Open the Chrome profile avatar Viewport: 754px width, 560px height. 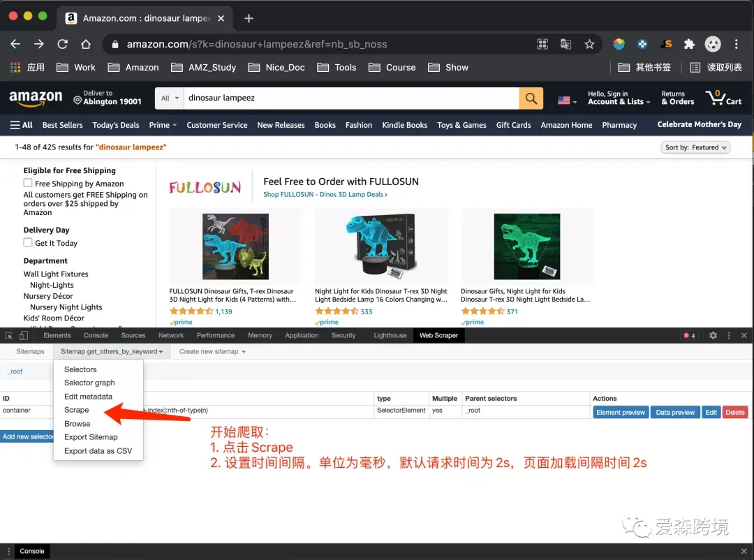point(713,44)
